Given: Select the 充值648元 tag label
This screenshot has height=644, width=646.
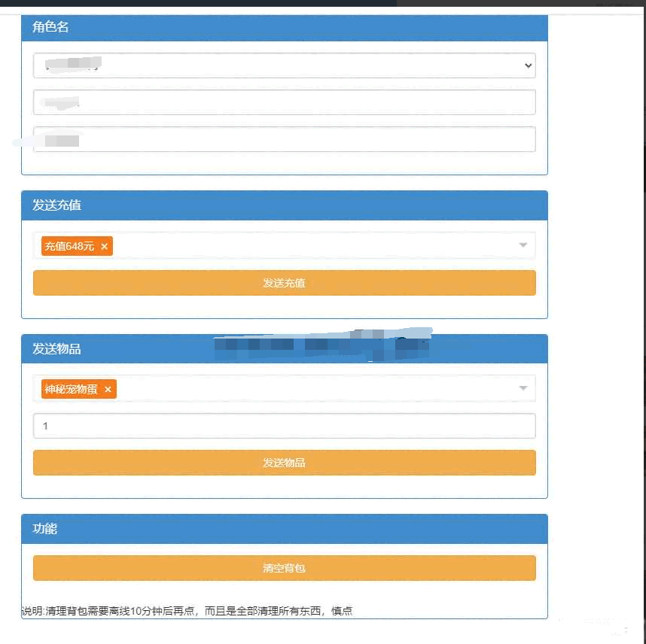Looking at the screenshot, I should click(69, 247).
